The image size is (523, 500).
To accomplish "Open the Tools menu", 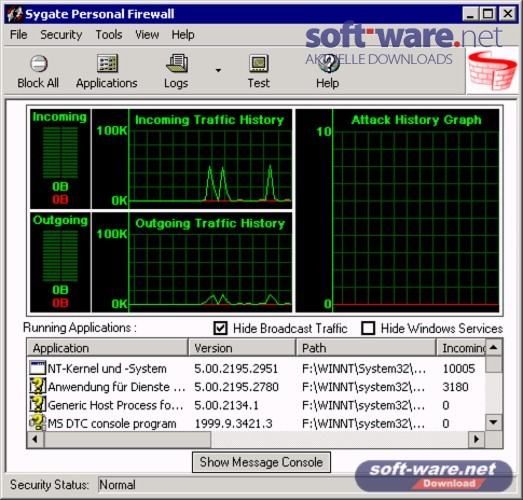I will click(x=109, y=35).
